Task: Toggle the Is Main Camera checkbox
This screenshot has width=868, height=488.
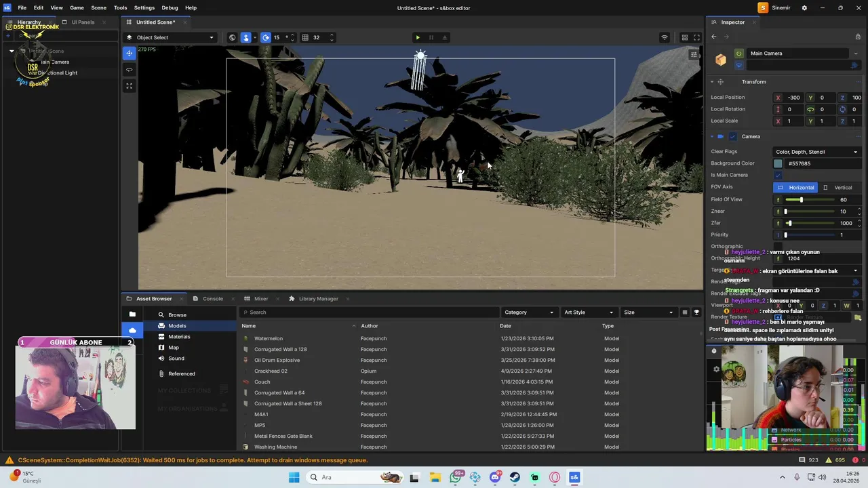Action: point(778,175)
